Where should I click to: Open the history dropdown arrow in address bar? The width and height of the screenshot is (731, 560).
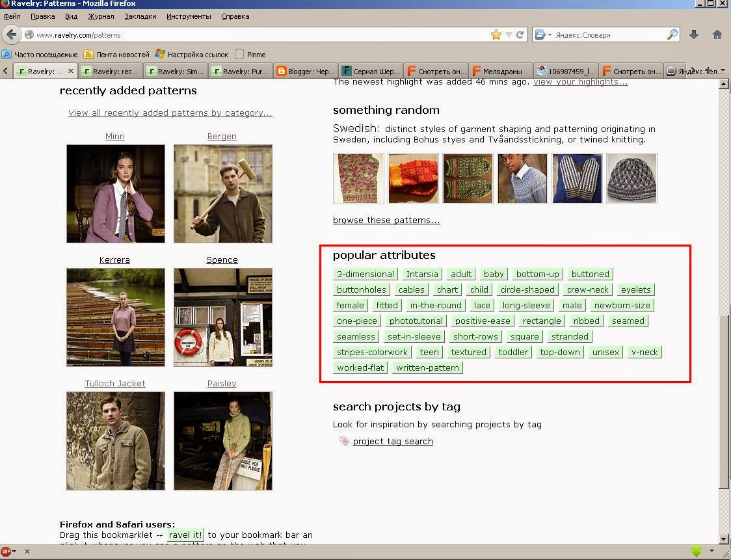[509, 35]
